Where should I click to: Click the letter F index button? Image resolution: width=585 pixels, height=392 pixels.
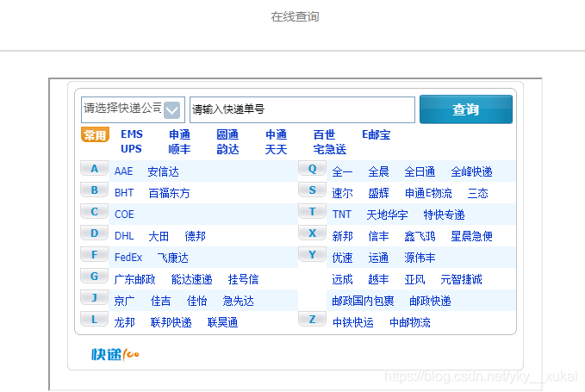pyautogui.click(x=95, y=255)
